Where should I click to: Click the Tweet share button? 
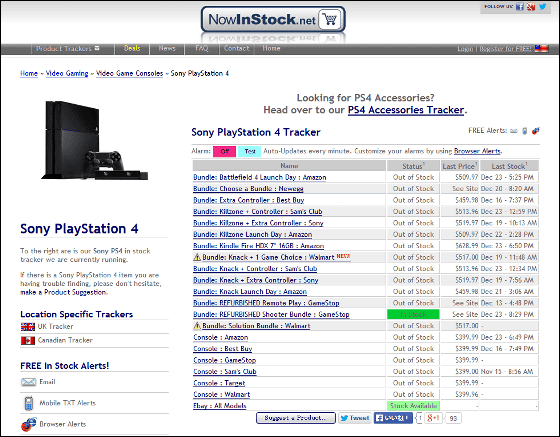[x=355, y=418]
